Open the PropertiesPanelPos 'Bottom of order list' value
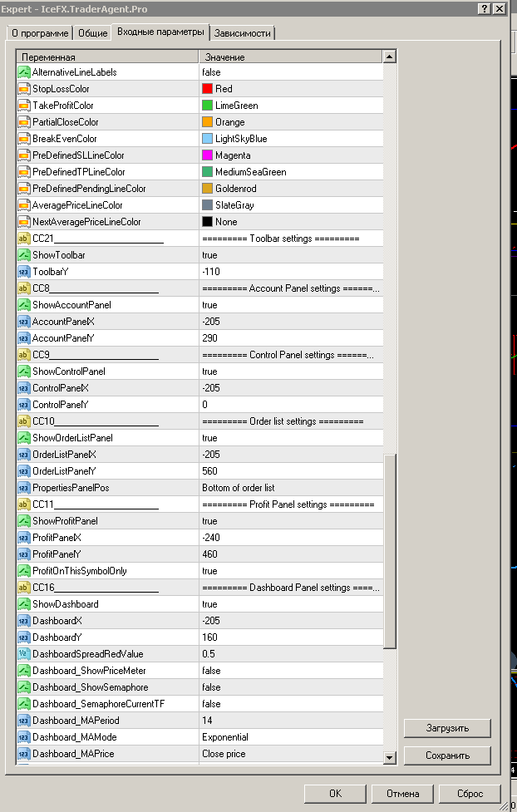This screenshot has width=517, height=812. click(x=291, y=487)
